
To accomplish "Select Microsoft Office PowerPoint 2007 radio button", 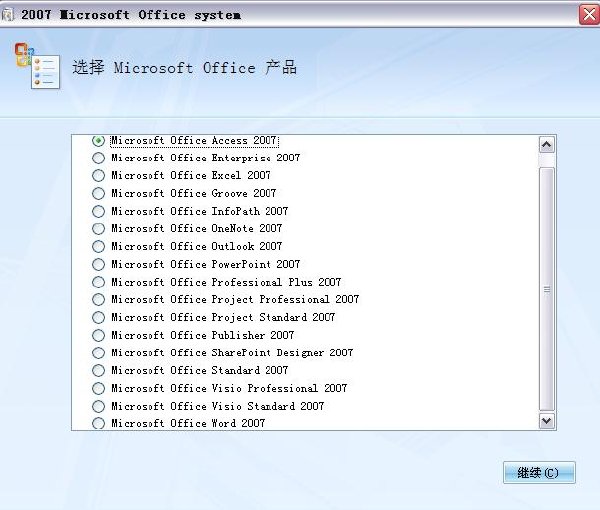I will (98, 264).
